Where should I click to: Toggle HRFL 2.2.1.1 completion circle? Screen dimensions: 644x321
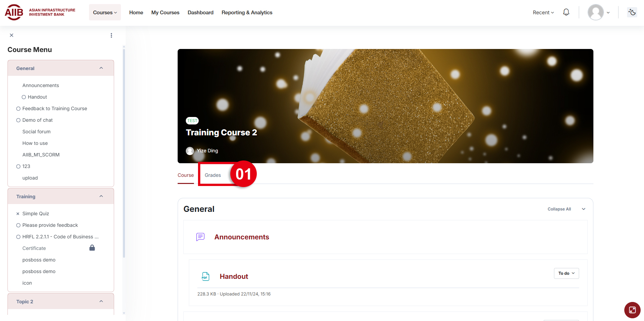pos(18,237)
